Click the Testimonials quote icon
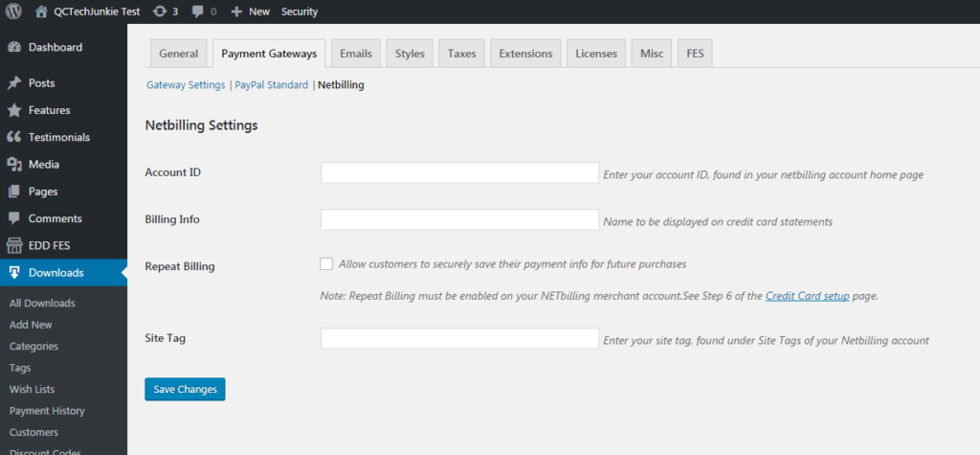 tap(14, 137)
